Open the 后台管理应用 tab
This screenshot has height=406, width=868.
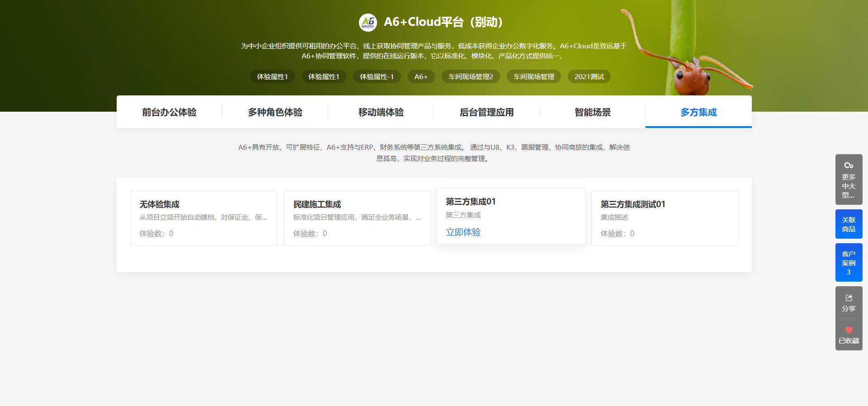486,112
